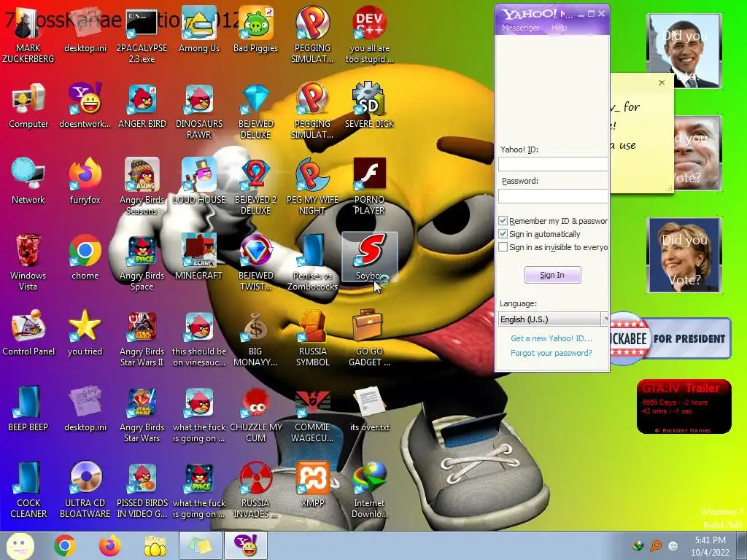Click the 'you tried' star icon

click(x=85, y=332)
